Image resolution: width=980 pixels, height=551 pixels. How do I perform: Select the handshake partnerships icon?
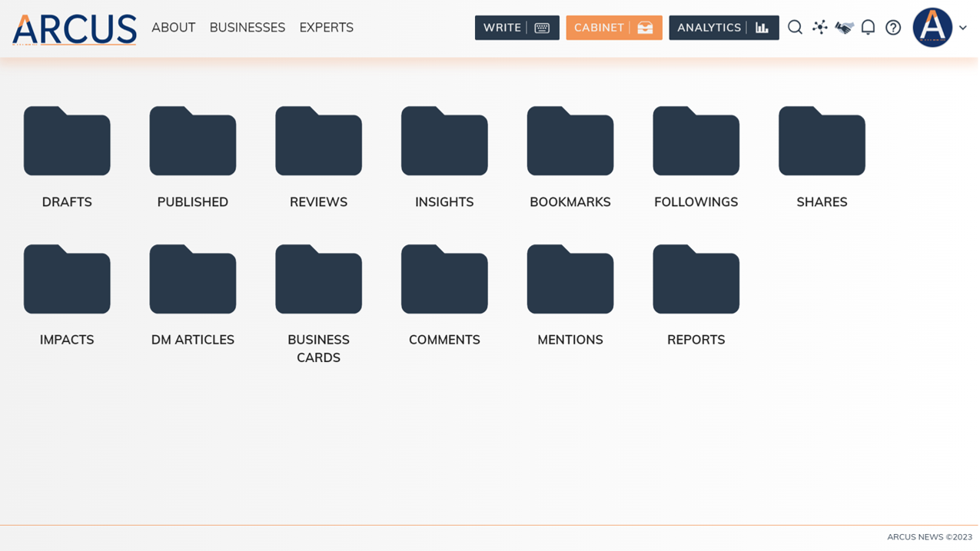click(x=843, y=27)
